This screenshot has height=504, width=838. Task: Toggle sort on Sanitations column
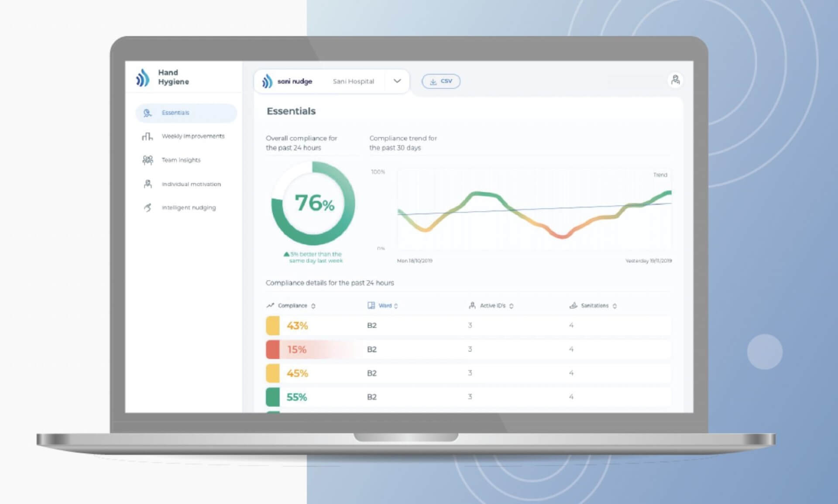pyautogui.click(x=615, y=306)
